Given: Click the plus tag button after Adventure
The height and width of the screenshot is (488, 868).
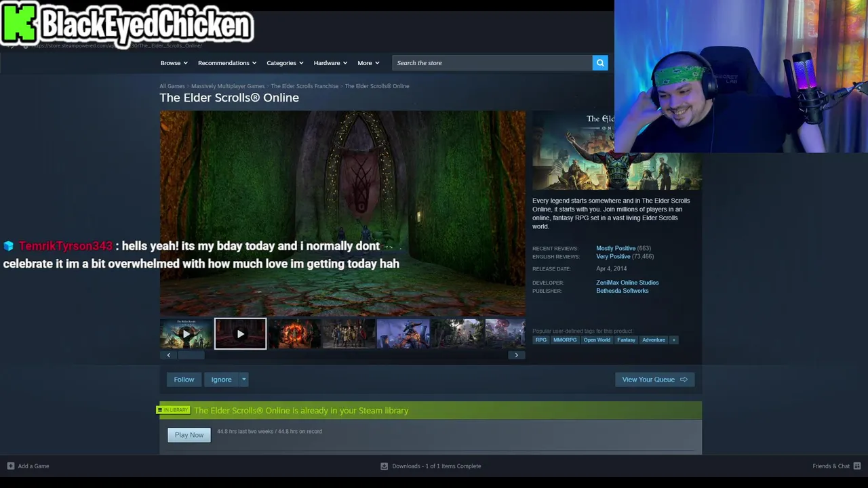Looking at the screenshot, I should [x=673, y=340].
